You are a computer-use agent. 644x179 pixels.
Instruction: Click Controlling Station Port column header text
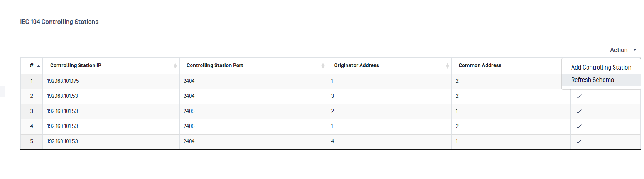point(215,65)
